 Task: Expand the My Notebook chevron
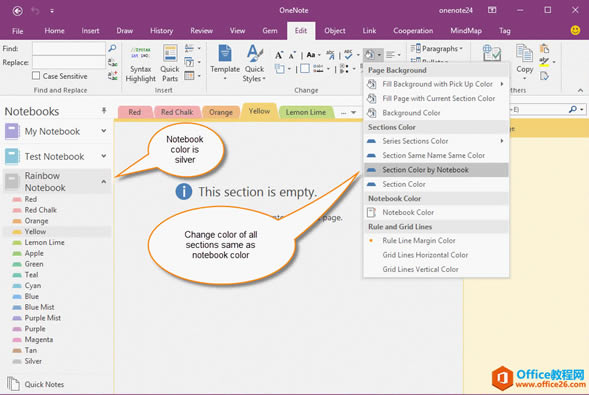(x=104, y=131)
